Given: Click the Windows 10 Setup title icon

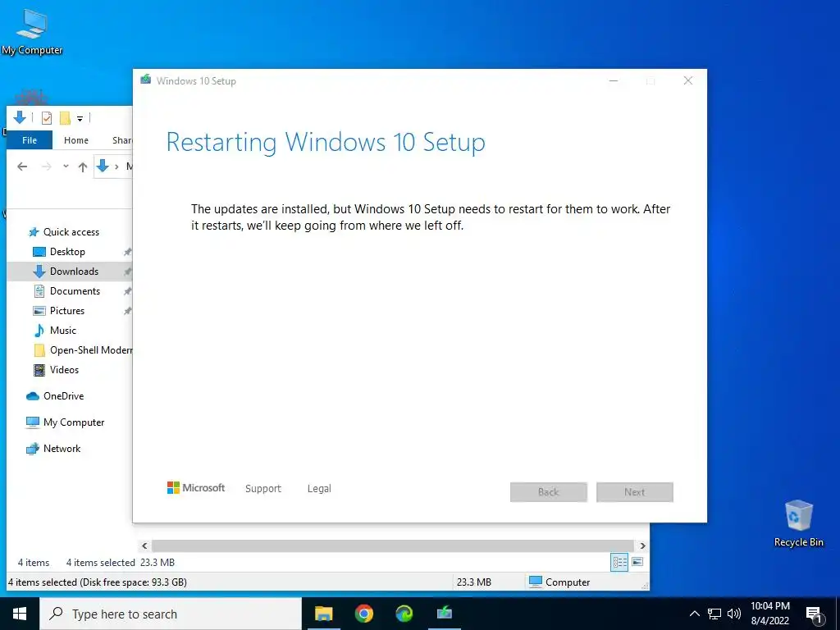Looking at the screenshot, I should click(146, 80).
